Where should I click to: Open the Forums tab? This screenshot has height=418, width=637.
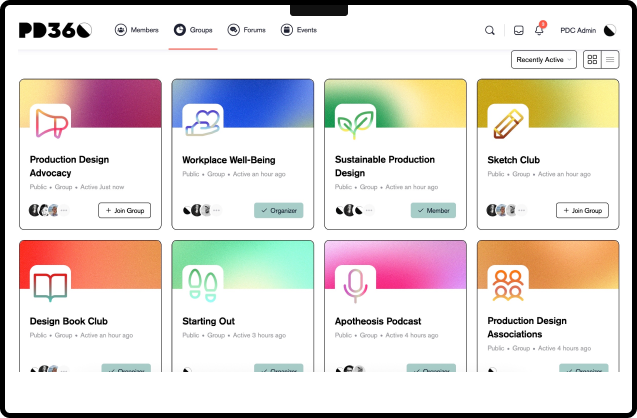(246, 30)
